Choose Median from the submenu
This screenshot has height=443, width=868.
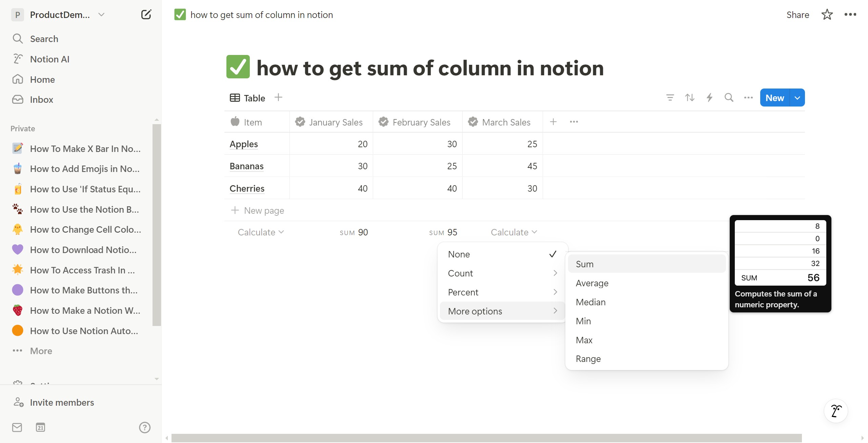(x=647, y=302)
